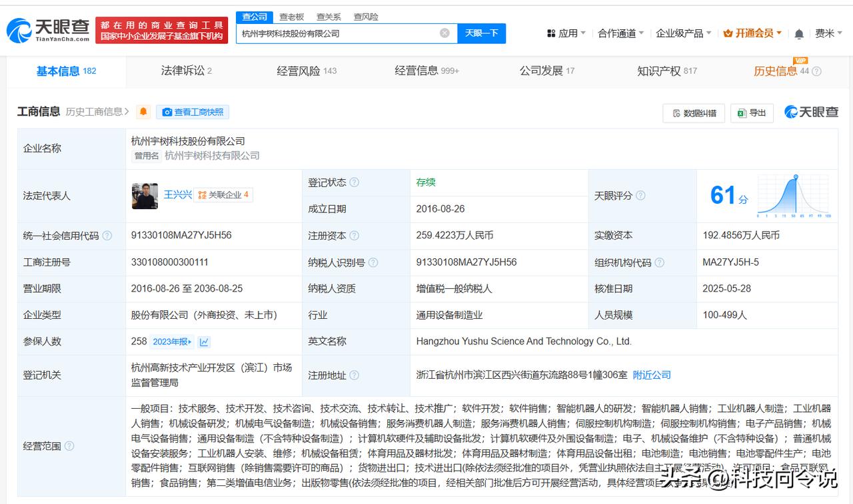Click the help icon beside 纳税人识别号
The height and width of the screenshot is (504, 853).
point(373,262)
